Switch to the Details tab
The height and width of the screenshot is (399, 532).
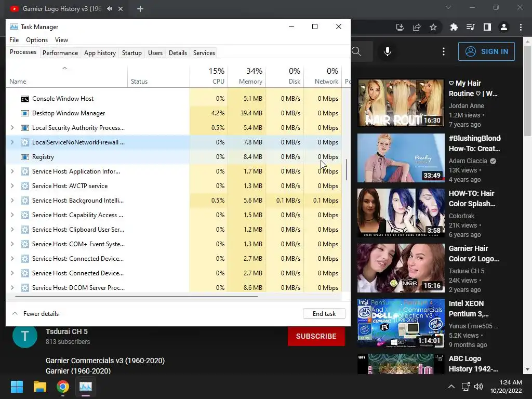tap(178, 53)
